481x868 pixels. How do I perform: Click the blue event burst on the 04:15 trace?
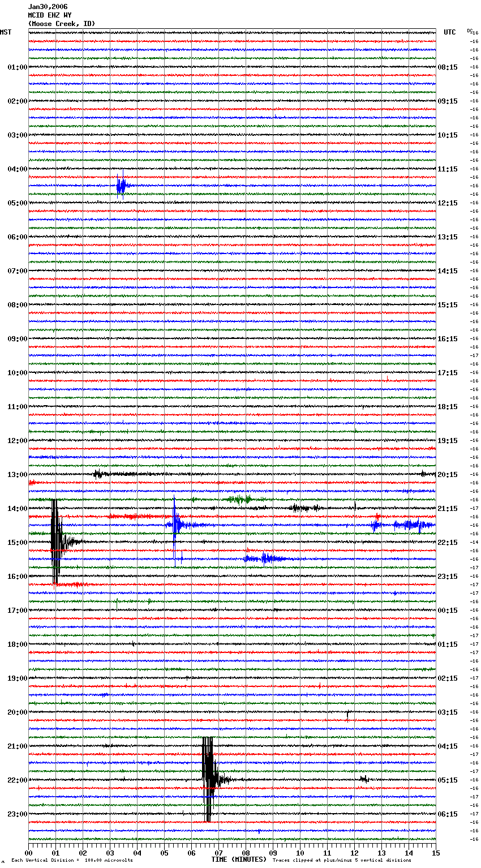pos(123,186)
